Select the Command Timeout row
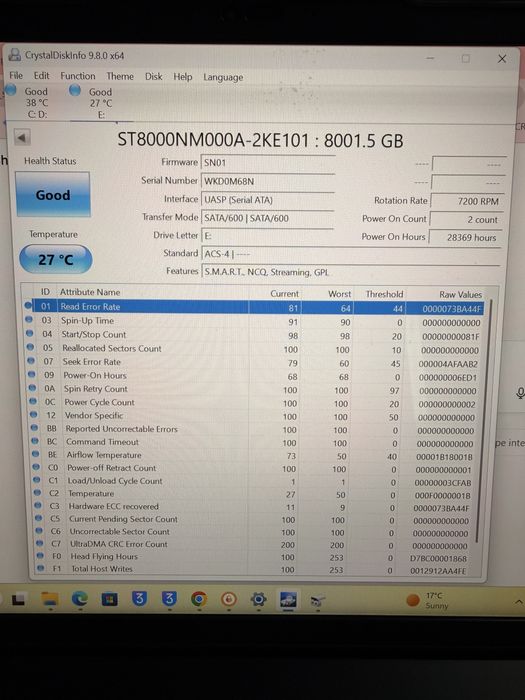Screen dimensions: 525x700 pyautogui.click(x=254, y=443)
